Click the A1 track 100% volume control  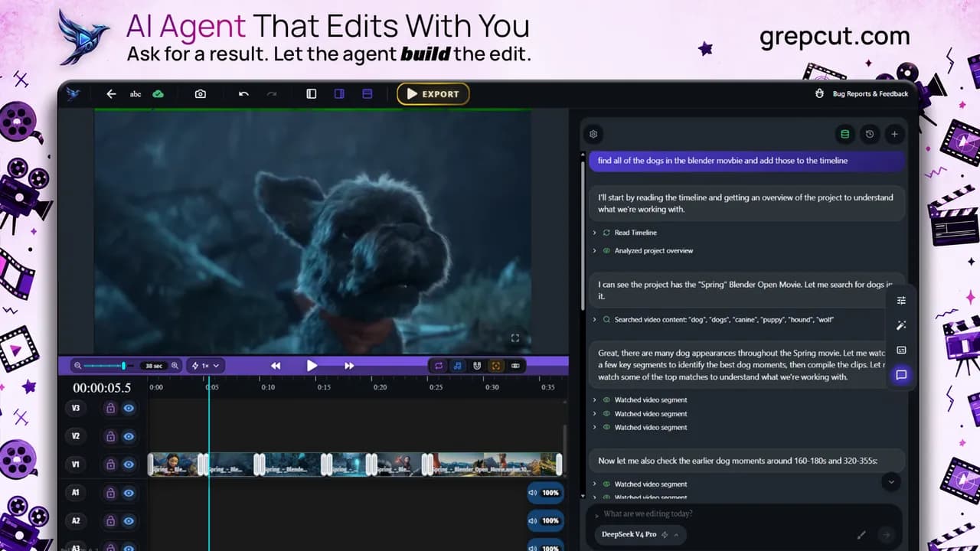(x=544, y=493)
